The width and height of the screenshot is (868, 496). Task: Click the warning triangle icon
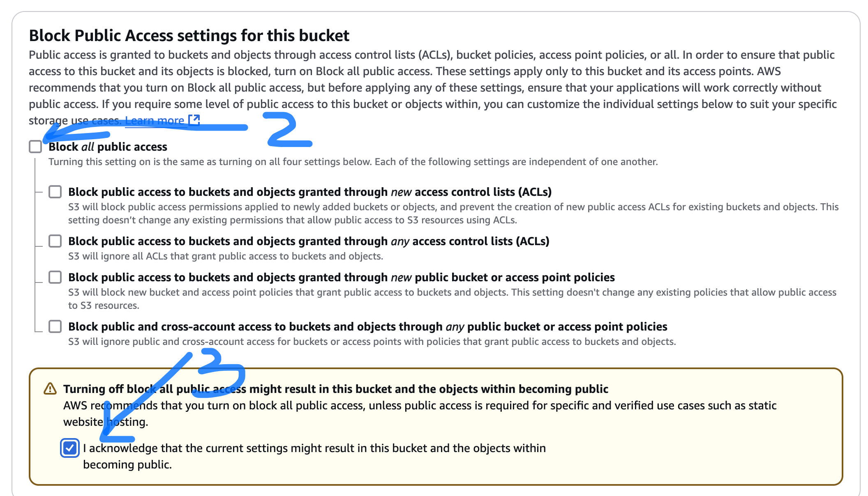click(50, 388)
